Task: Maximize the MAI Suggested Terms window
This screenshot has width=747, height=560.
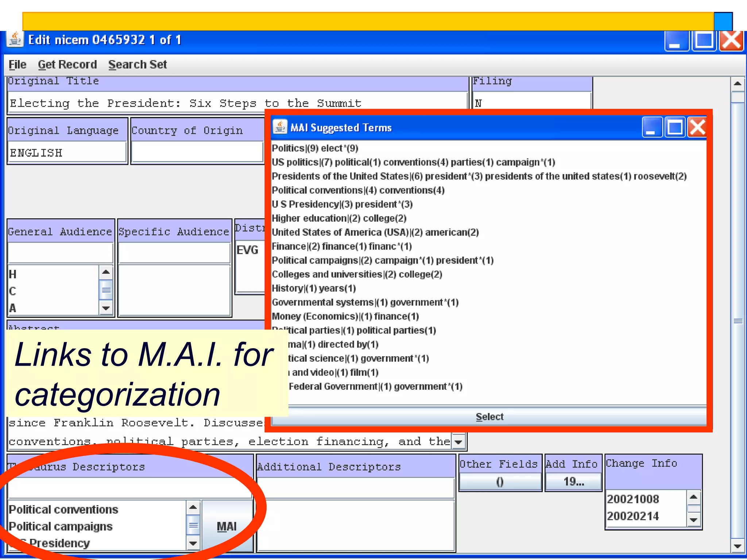Action: pyautogui.click(x=675, y=127)
